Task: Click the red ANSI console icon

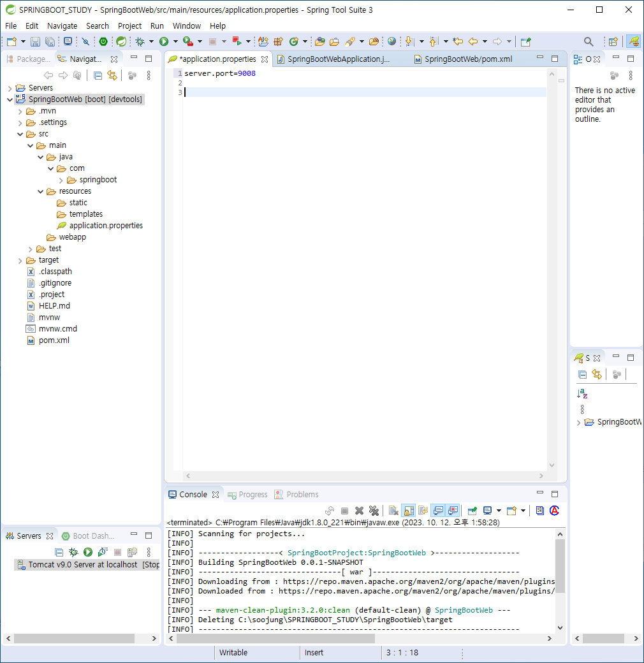Action: [554, 511]
